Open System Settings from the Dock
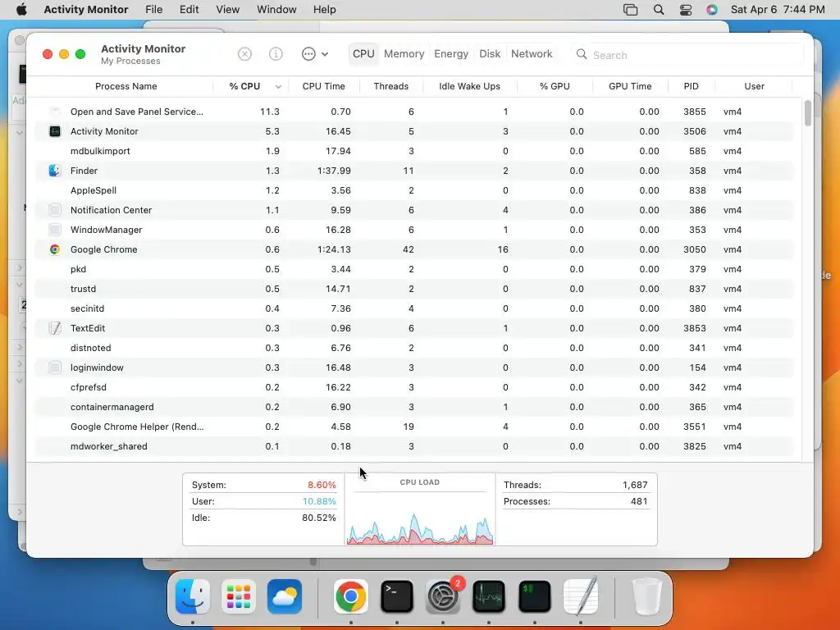 click(443, 596)
